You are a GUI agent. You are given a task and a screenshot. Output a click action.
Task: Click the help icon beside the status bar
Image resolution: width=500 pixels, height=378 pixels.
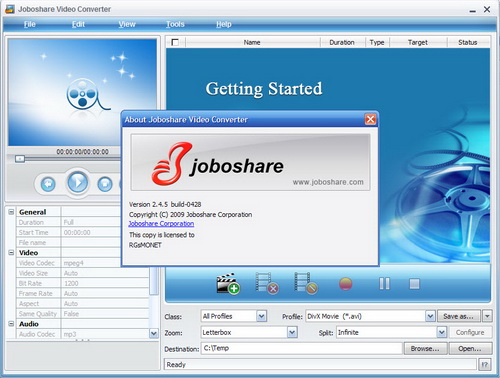[485, 365]
